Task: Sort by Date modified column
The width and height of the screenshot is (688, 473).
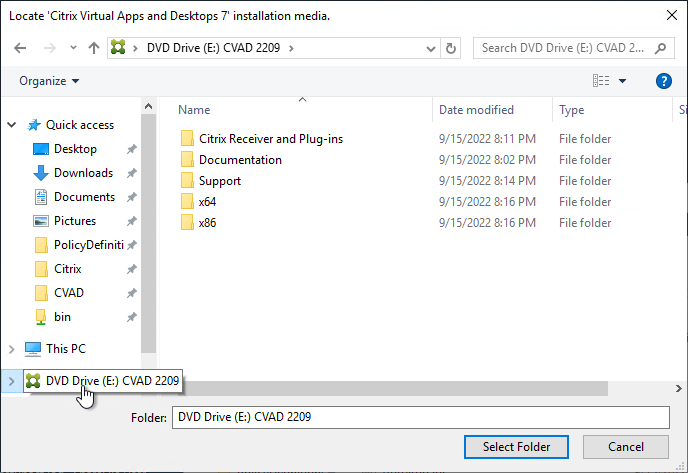Action: [476, 110]
